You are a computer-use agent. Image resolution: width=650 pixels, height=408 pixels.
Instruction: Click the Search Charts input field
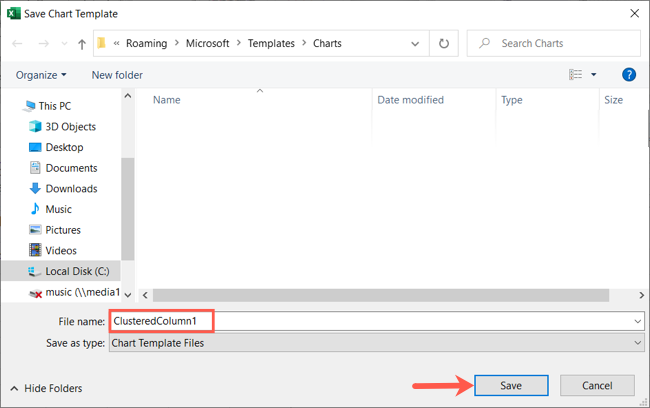tap(553, 43)
